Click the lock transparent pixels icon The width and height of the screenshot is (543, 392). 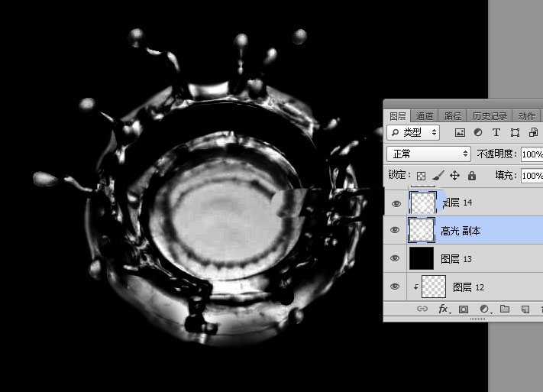click(421, 176)
